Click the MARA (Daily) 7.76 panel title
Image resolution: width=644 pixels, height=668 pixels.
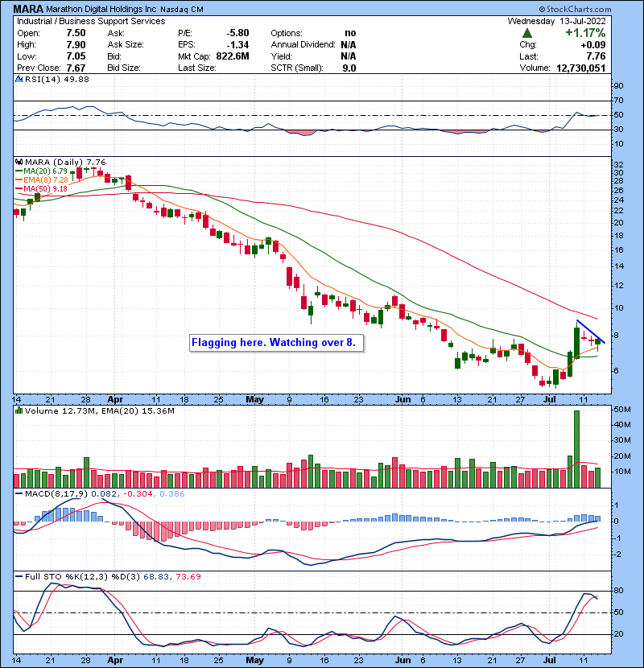65,163
